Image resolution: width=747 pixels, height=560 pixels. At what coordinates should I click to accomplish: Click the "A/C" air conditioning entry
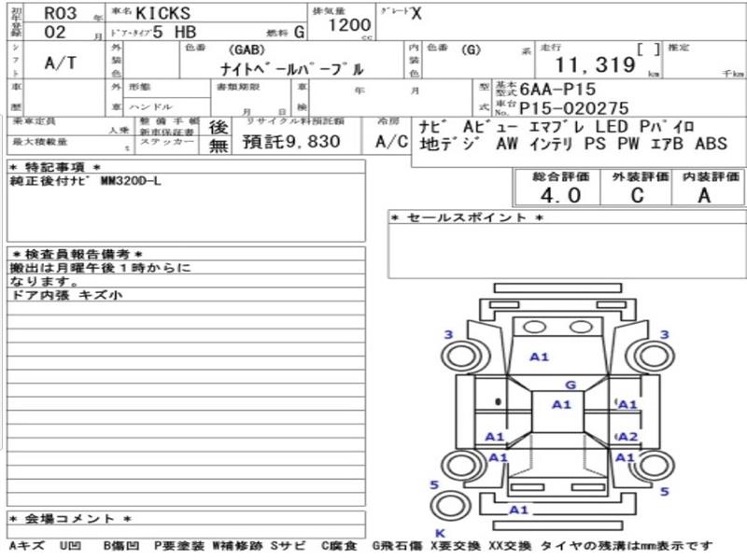391,142
